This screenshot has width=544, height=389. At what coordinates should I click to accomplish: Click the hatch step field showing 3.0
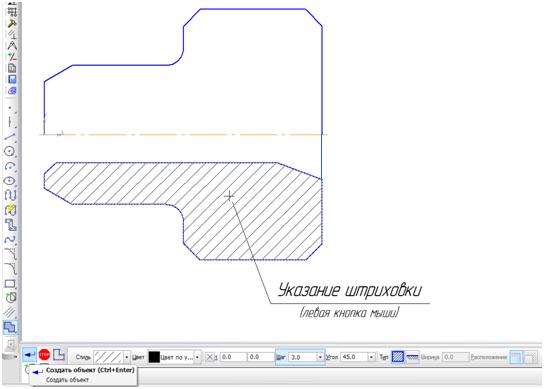303,357
